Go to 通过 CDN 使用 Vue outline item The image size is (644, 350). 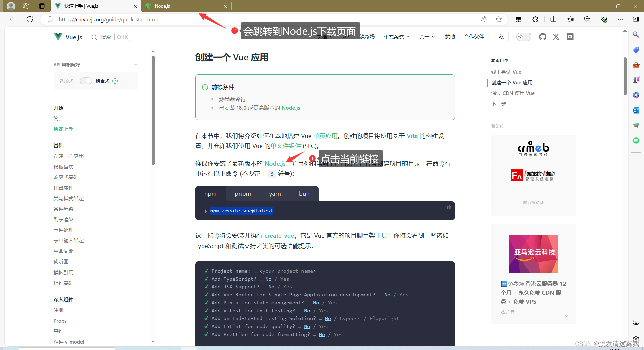pos(513,93)
